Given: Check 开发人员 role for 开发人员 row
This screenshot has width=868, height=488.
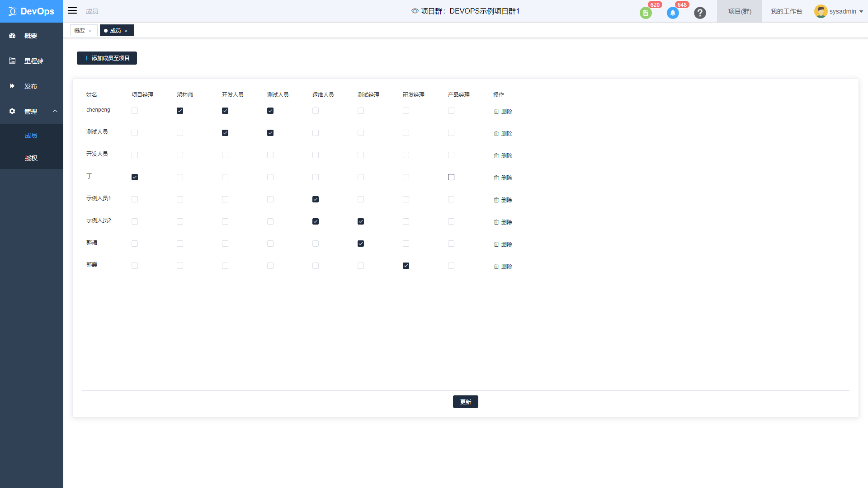Looking at the screenshot, I should point(225,155).
